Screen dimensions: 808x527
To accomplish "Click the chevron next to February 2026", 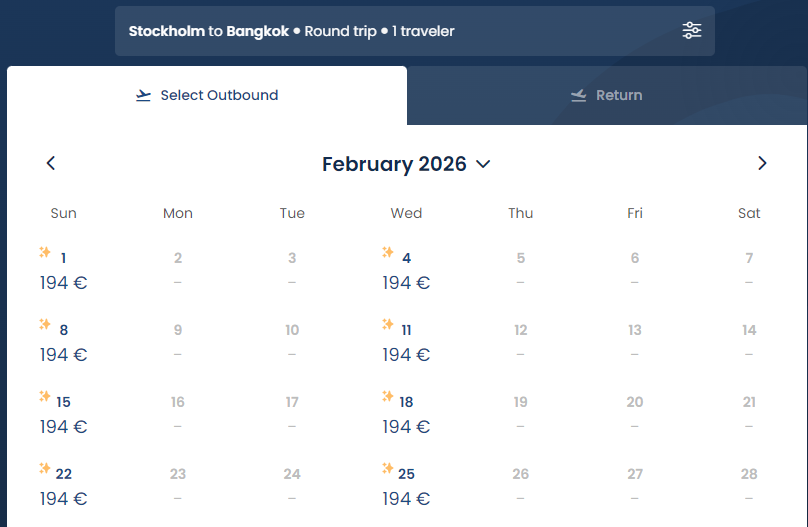I will pyautogui.click(x=483, y=164).
